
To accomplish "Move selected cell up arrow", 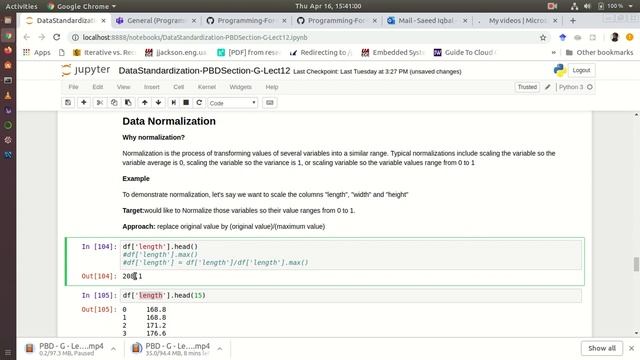I will 144,103.
